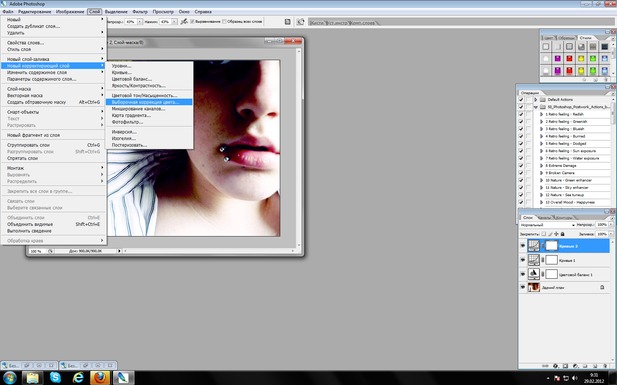Apply the yellow button style swatch in second row
617x385 pixels.
point(581,59)
